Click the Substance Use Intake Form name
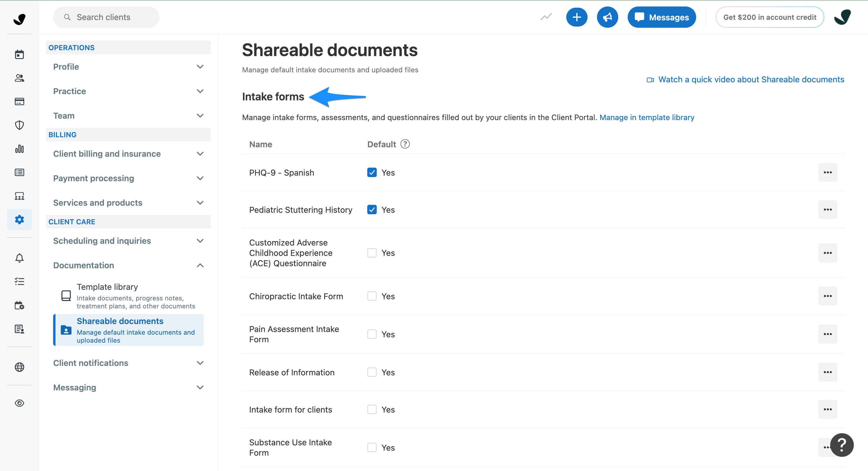 291,447
